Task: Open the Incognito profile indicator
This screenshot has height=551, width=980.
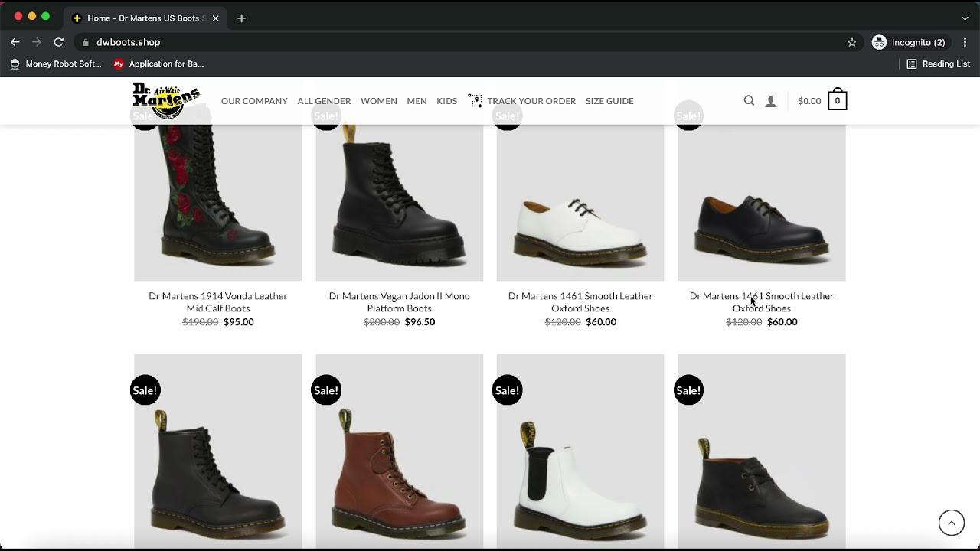Action: [x=909, y=42]
